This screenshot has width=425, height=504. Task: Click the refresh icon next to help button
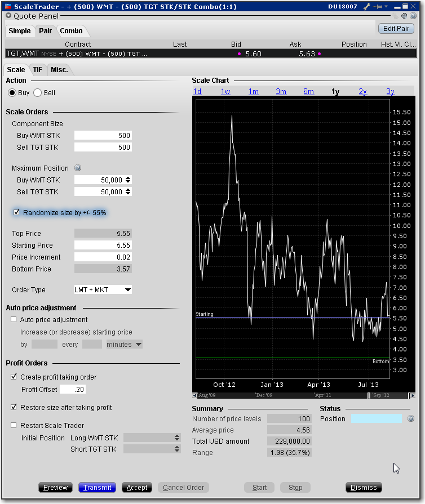click(x=405, y=16)
